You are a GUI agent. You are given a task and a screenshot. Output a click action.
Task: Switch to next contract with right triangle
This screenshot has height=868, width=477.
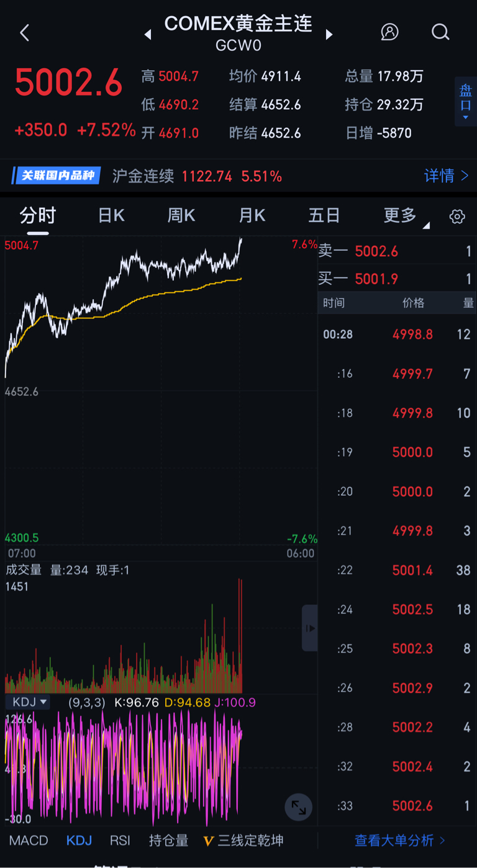coord(329,35)
